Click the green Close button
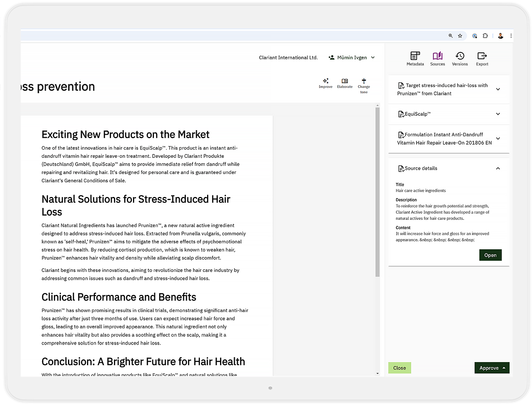Viewport: 532px width, 408px height. 399,368
